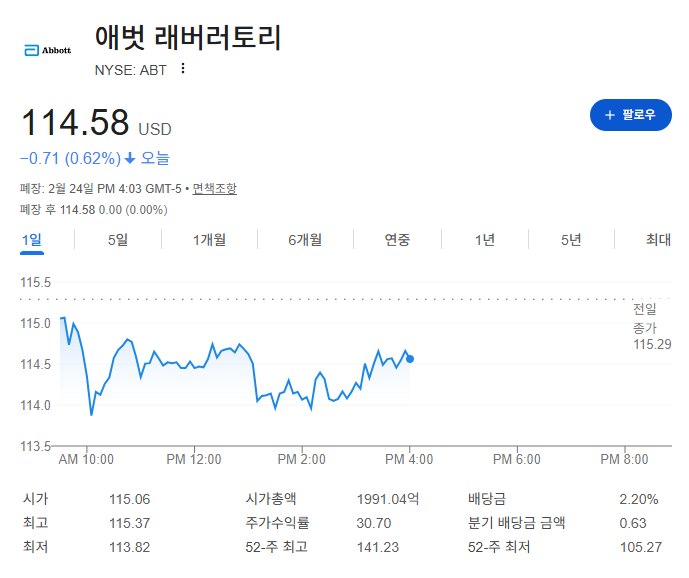Switch to the 연중 year-to-date tab
The height and width of the screenshot is (578, 689).
397,240
